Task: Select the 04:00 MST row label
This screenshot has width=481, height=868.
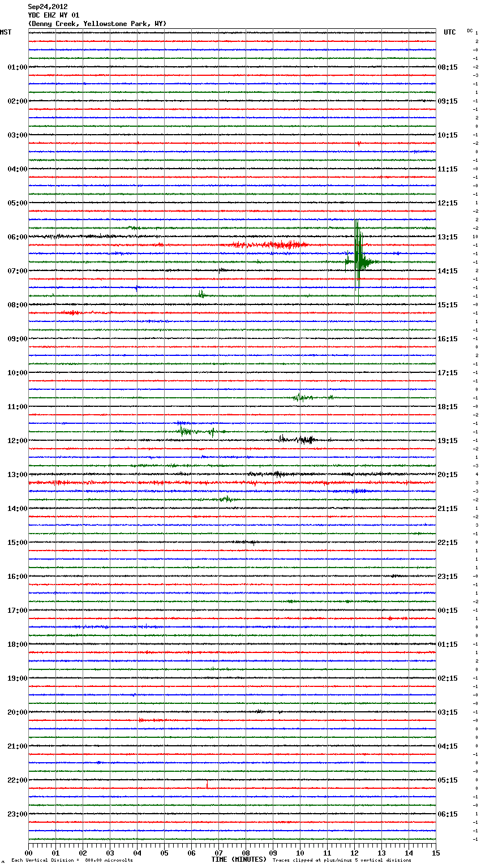Action: [18, 169]
